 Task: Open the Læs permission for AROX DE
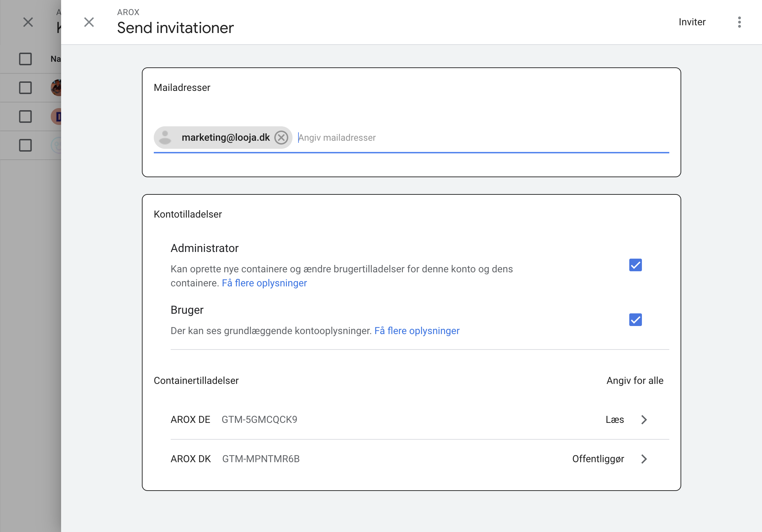(x=615, y=420)
